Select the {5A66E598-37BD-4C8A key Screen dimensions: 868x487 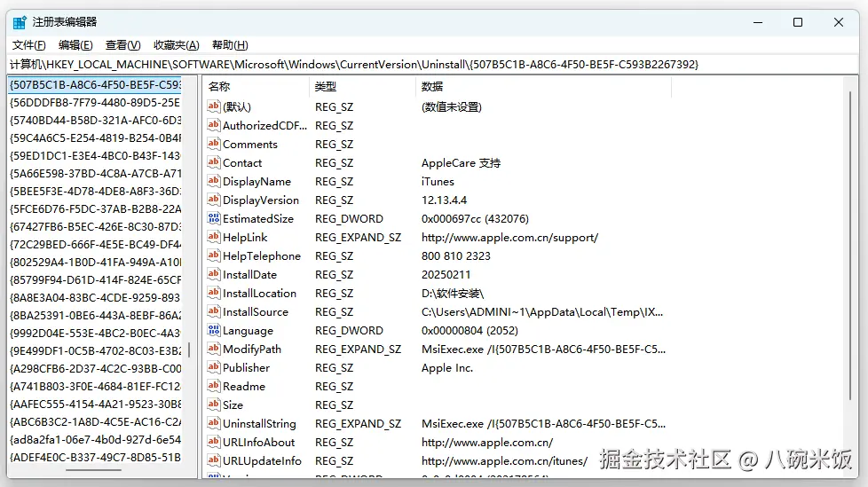coord(95,173)
